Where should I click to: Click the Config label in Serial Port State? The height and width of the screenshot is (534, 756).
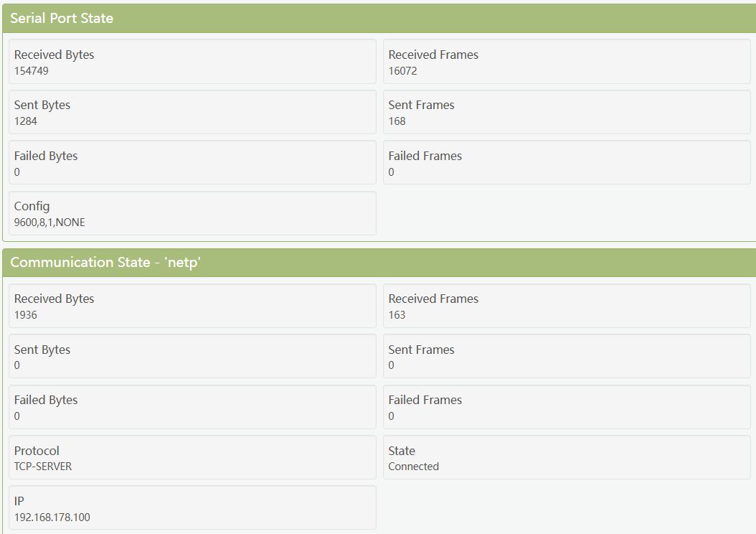point(32,207)
